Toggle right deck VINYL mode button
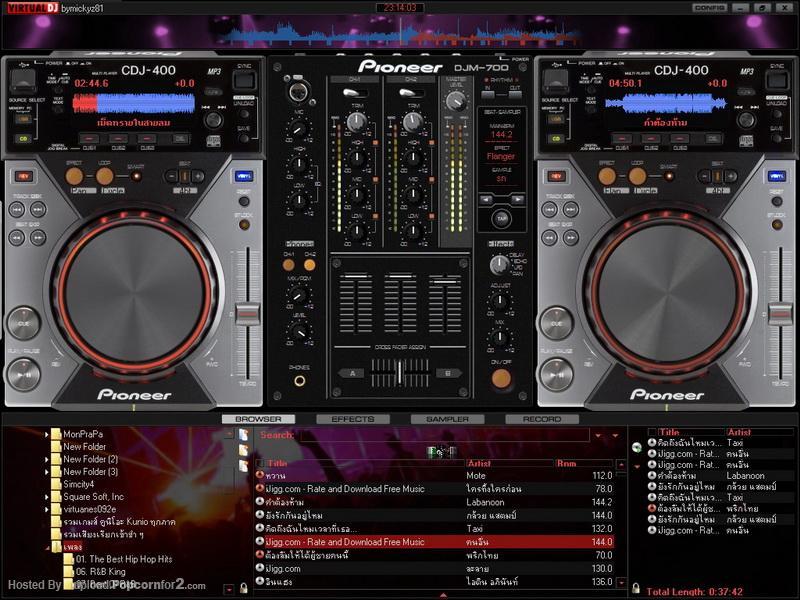 pyautogui.click(x=777, y=176)
